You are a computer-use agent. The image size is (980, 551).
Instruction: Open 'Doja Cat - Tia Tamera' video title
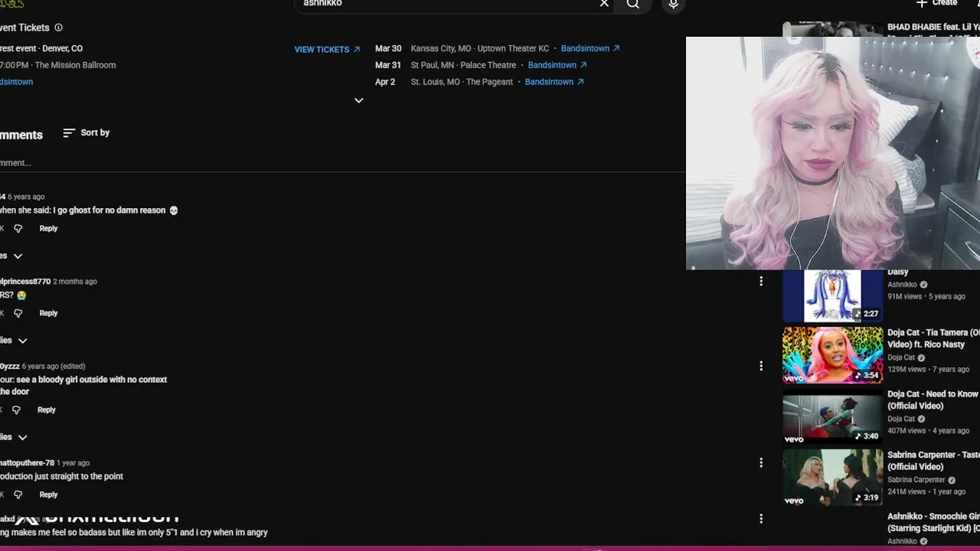933,339
